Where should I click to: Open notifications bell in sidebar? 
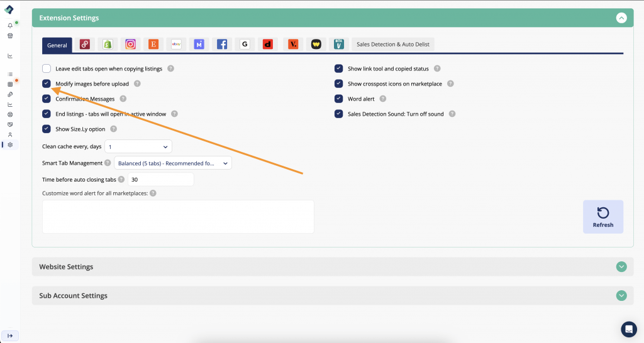tap(10, 25)
